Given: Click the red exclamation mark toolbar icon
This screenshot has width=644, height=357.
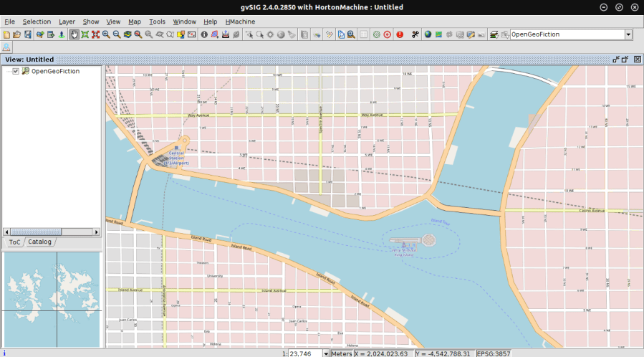Looking at the screenshot, I should [x=399, y=34].
